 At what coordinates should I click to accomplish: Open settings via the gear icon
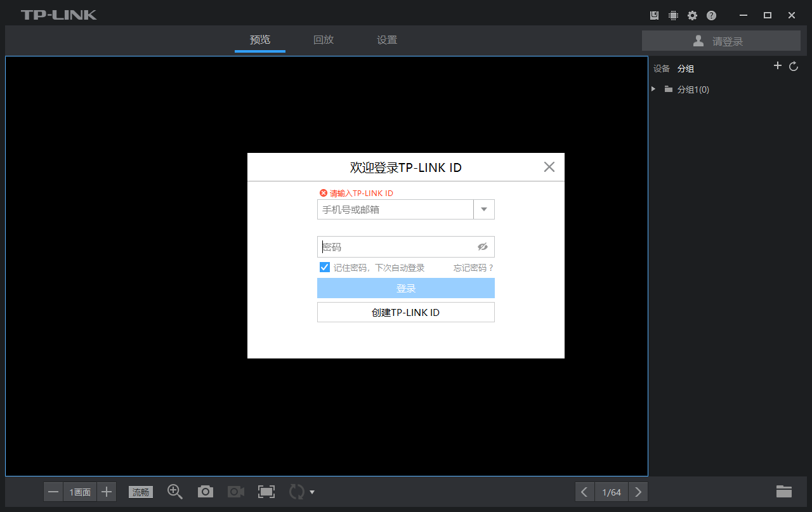[x=692, y=15]
